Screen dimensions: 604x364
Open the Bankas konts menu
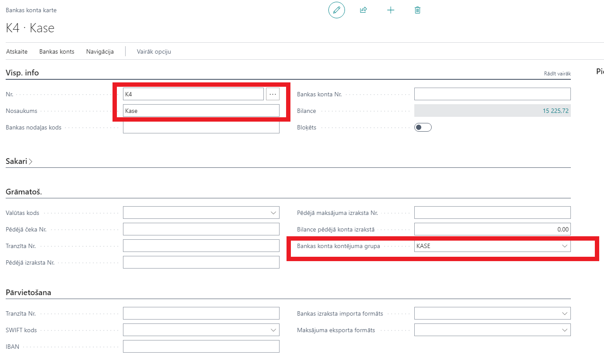click(57, 51)
